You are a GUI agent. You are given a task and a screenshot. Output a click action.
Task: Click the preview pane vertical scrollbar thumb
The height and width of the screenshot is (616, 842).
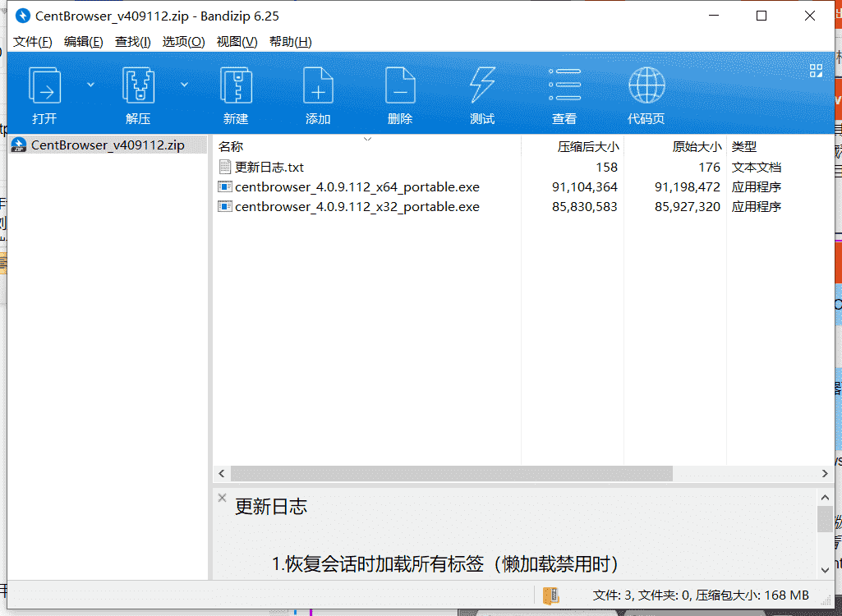[x=825, y=519]
